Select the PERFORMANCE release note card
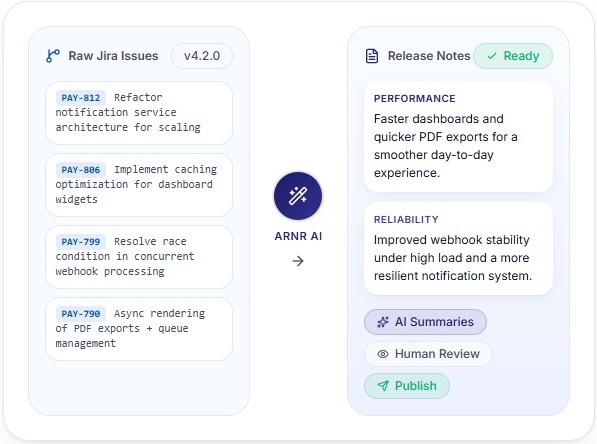Viewport: 597px width, 444px height. pyautogui.click(x=458, y=136)
